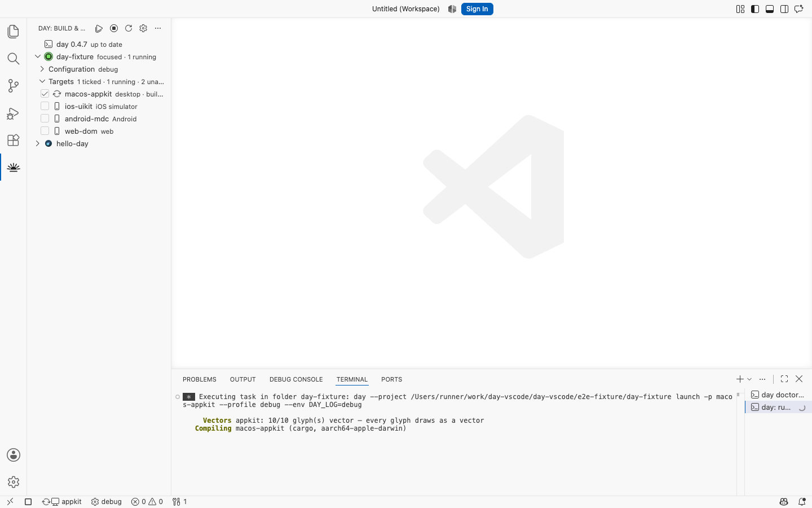
Task: Create a new terminal with plus icon
Action: coord(740,379)
